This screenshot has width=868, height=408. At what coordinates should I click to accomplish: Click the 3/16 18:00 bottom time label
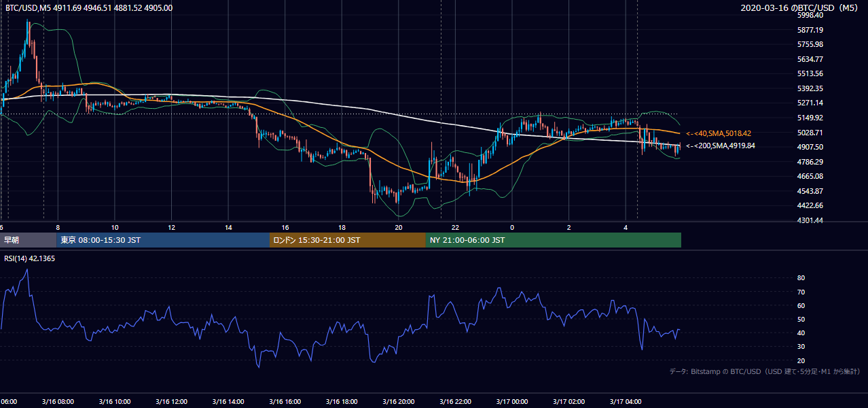342,401
